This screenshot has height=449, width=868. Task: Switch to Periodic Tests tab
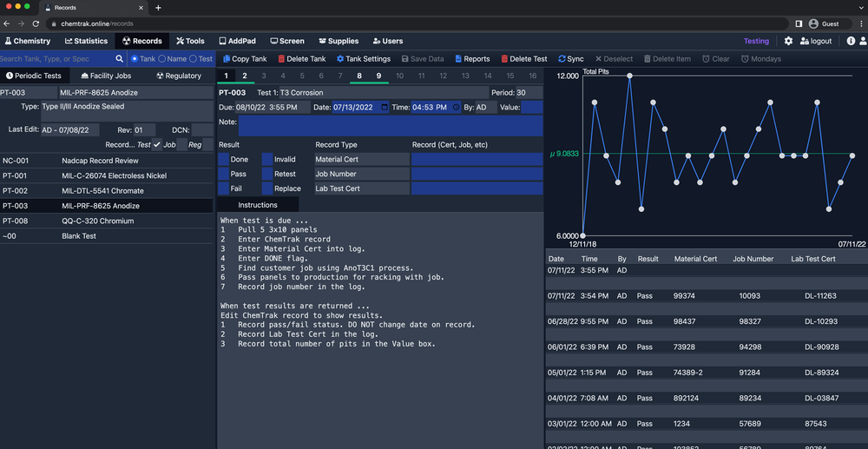pos(34,76)
